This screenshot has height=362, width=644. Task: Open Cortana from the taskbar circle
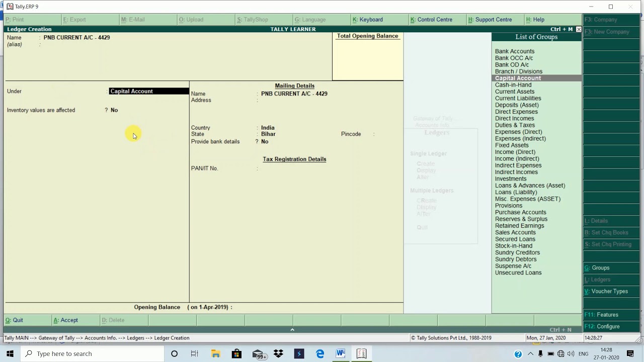click(174, 353)
